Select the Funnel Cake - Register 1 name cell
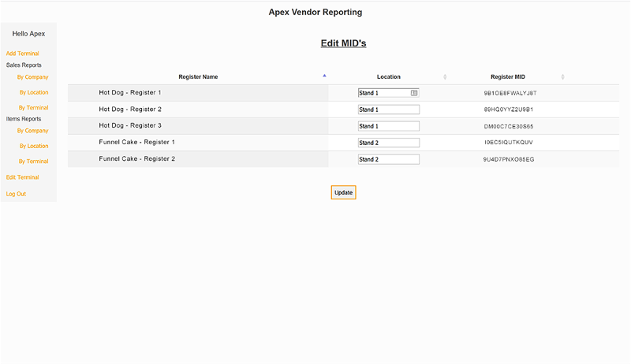 (x=198, y=143)
